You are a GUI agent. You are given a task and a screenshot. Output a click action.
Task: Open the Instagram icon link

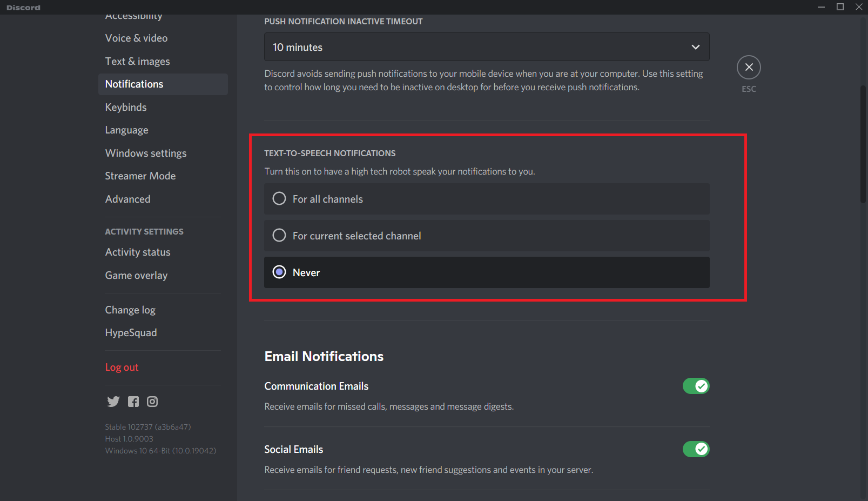click(x=152, y=402)
